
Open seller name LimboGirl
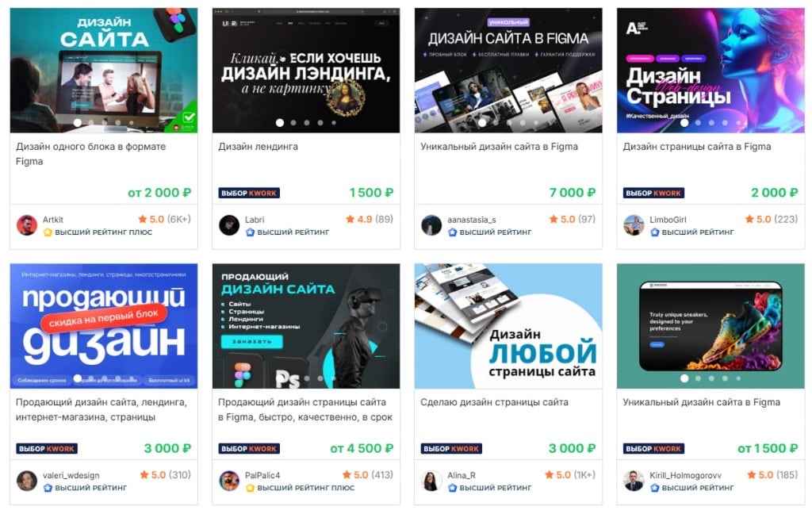click(x=668, y=220)
